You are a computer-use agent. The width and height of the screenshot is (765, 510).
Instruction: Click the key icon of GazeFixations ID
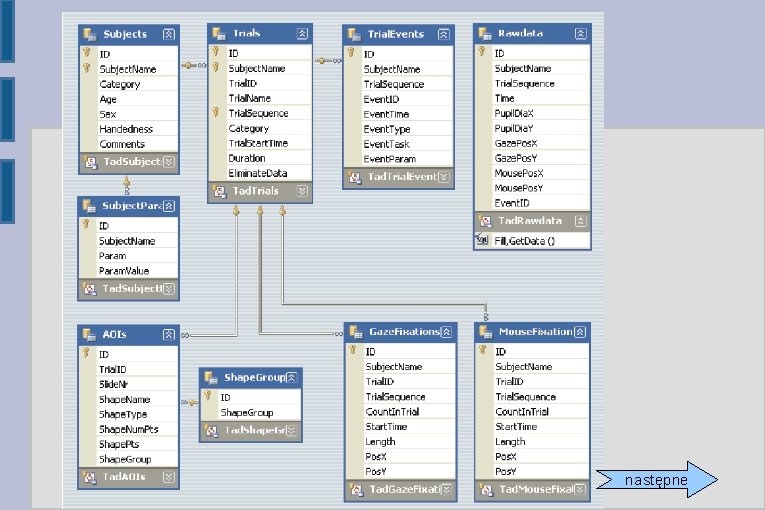click(x=353, y=350)
